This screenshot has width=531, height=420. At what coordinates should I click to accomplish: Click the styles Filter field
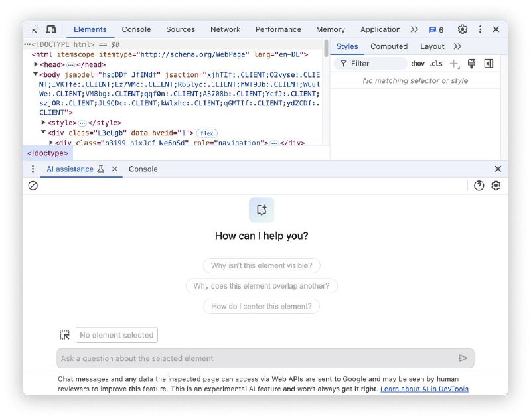[x=370, y=64]
